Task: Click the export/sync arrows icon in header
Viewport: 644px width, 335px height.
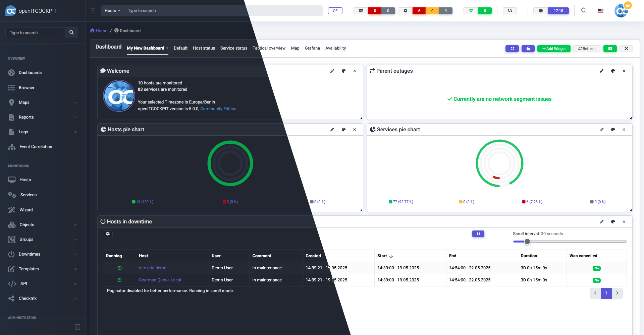Action: 510,11
